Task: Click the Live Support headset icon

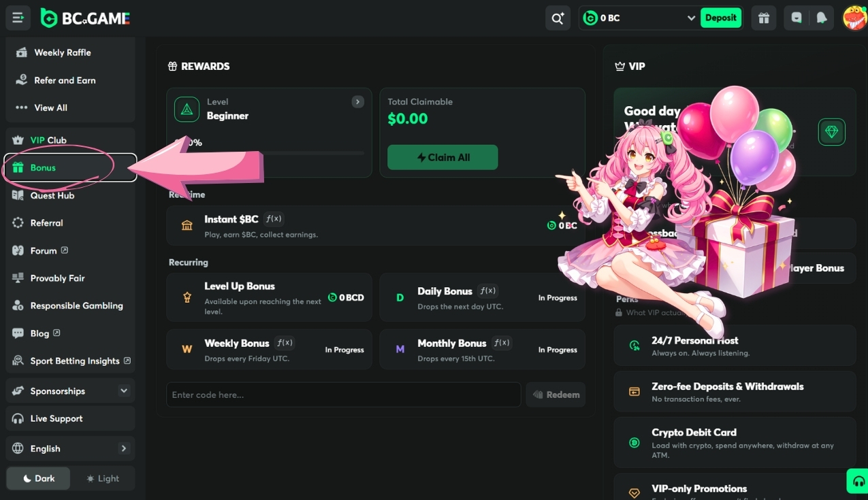Action: click(18, 418)
